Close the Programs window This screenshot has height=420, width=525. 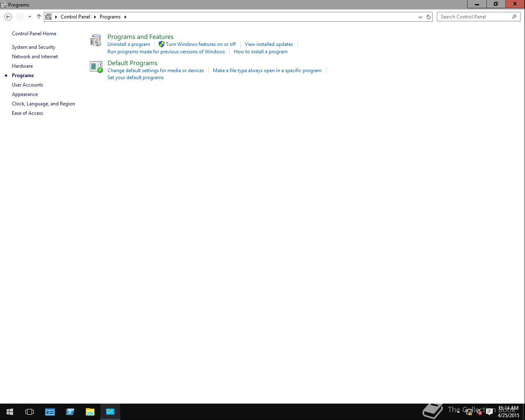[x=515, y=4]
